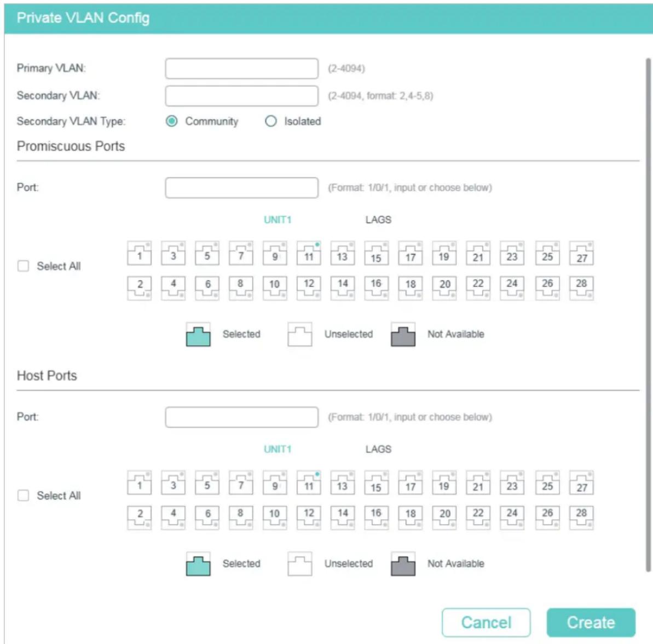Select port 2 in Promiscuous Ports
Image resolution: width=653 pixels, height=644 pixels.
(x=140, y=288)
